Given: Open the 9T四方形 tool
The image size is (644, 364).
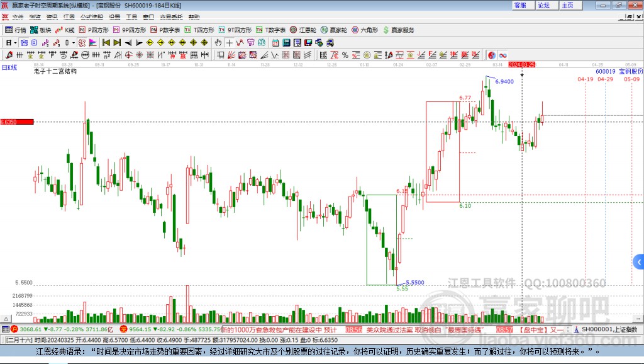Looking at the screenshot, I should [x=235, y=30].
